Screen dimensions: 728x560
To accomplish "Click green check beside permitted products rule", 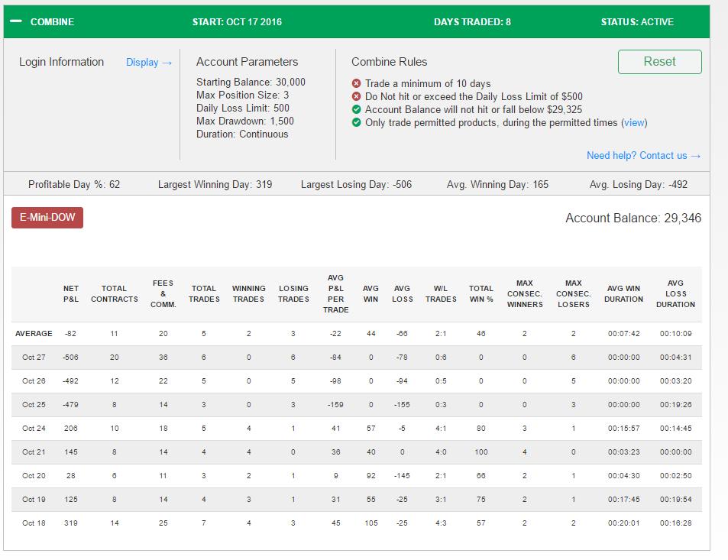I will point(356,122).
